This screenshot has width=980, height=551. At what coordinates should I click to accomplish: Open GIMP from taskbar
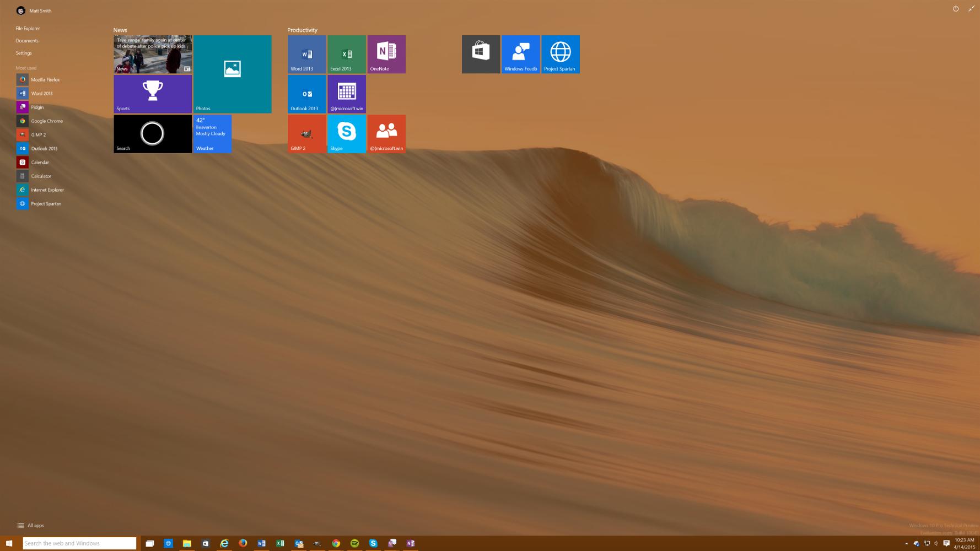[x=317, y=543]
